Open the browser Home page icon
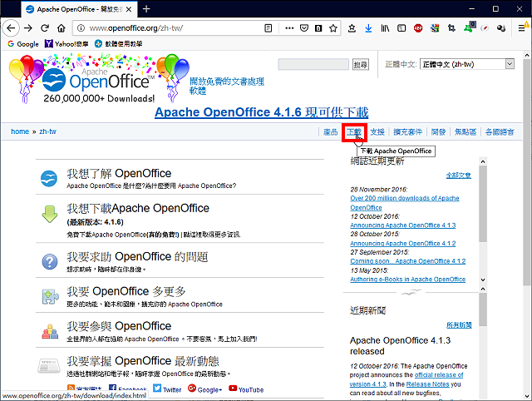Screen dimensions: 532x401 (x=61, y=27)
